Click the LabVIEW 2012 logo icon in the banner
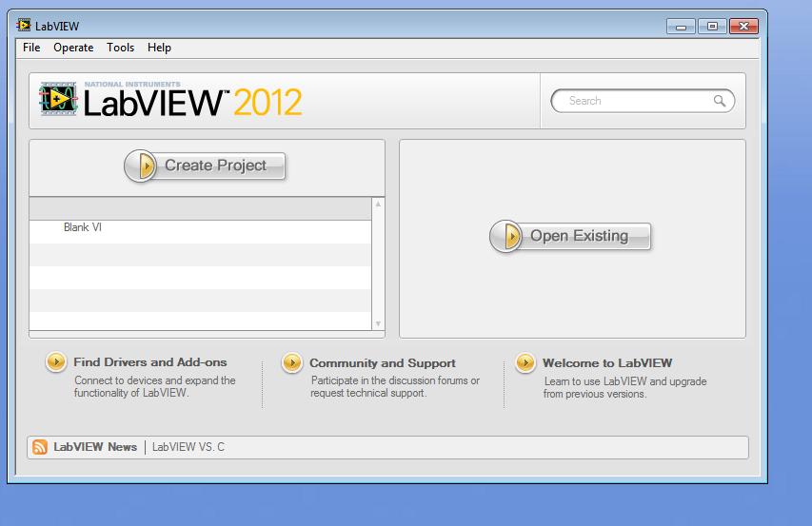The image size is (812, 526). click(58, 98)
